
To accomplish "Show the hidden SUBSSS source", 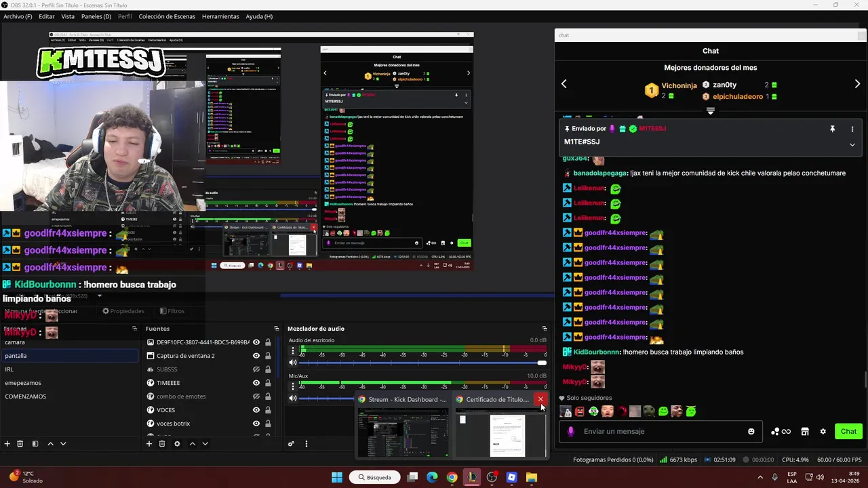I will 256,369.
